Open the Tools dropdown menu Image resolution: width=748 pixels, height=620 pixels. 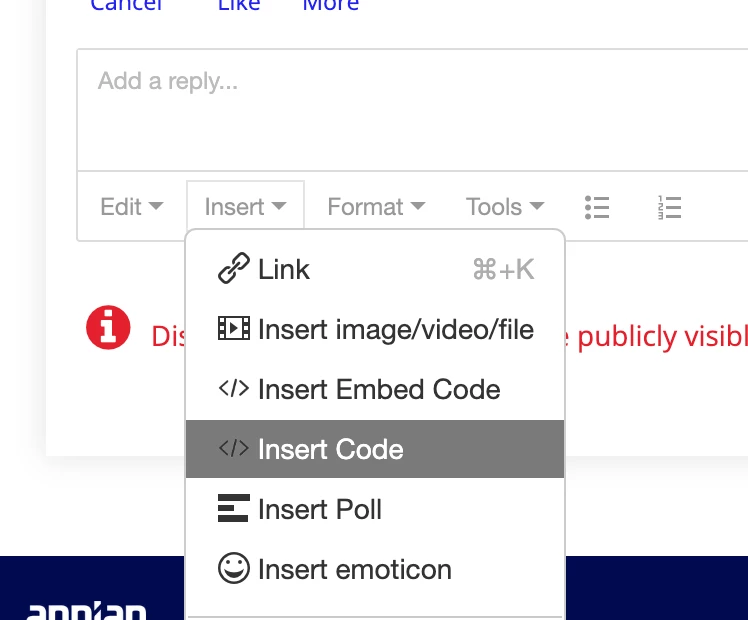[x=505, y=207]
